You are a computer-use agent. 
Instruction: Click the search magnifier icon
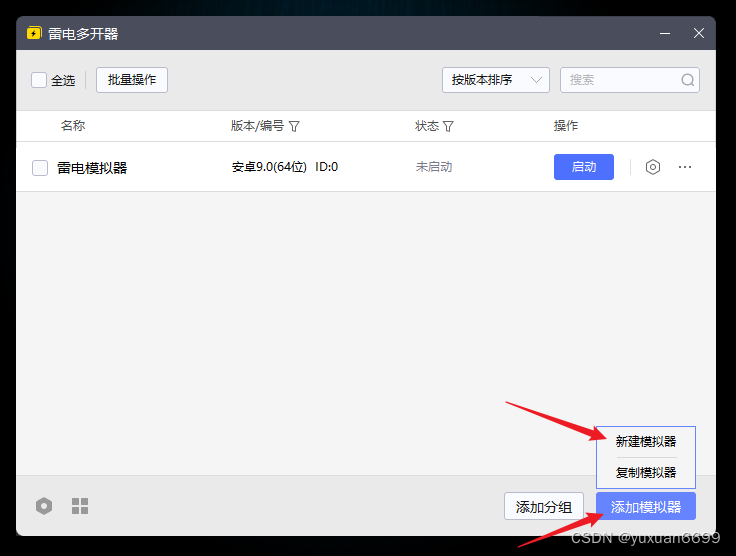(x=687, y=80)
